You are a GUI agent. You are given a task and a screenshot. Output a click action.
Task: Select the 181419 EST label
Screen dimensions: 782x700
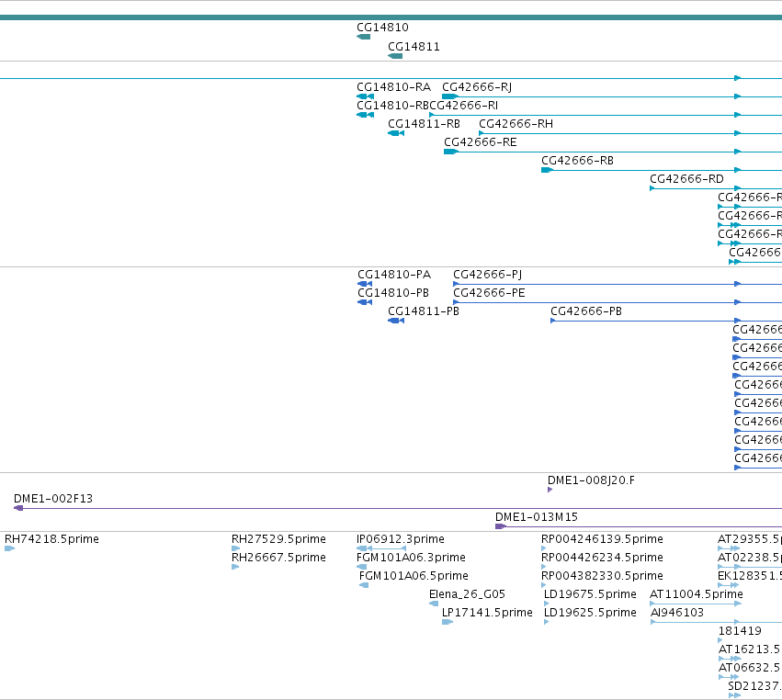pyautogui.click(x=740, y=631)
